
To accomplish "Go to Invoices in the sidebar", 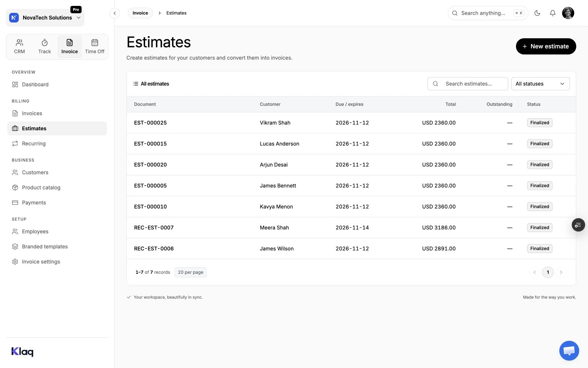I will tap(57, 113).
